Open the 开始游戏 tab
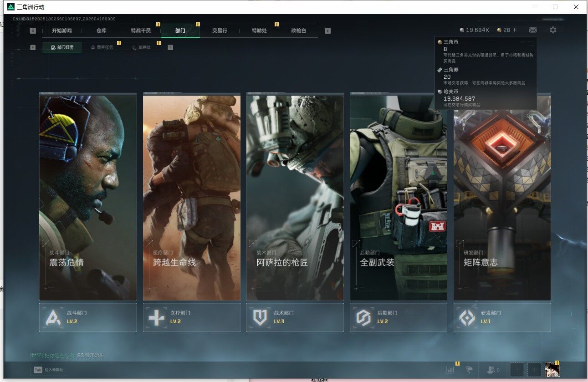 pos(62,31)
